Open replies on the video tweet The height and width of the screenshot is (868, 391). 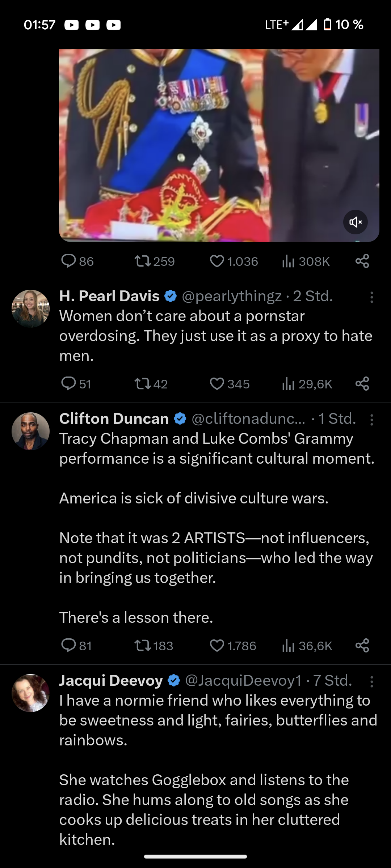tap(68, 261)
